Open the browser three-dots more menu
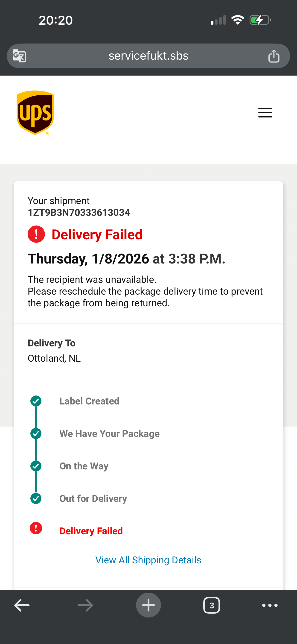Screen dimensions: 297x644 pyautogui.click(x=270, y=605)
